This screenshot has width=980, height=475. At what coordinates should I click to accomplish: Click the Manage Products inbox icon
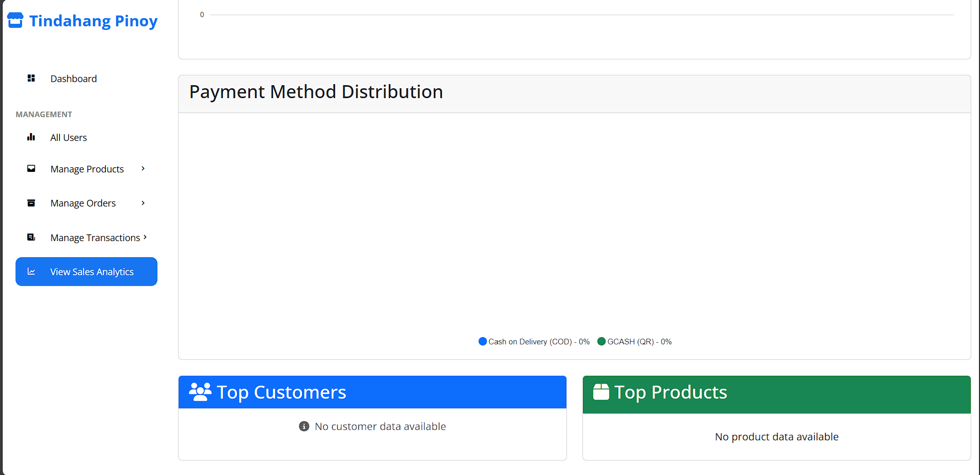pyautogui.click(x=31, y=169)
